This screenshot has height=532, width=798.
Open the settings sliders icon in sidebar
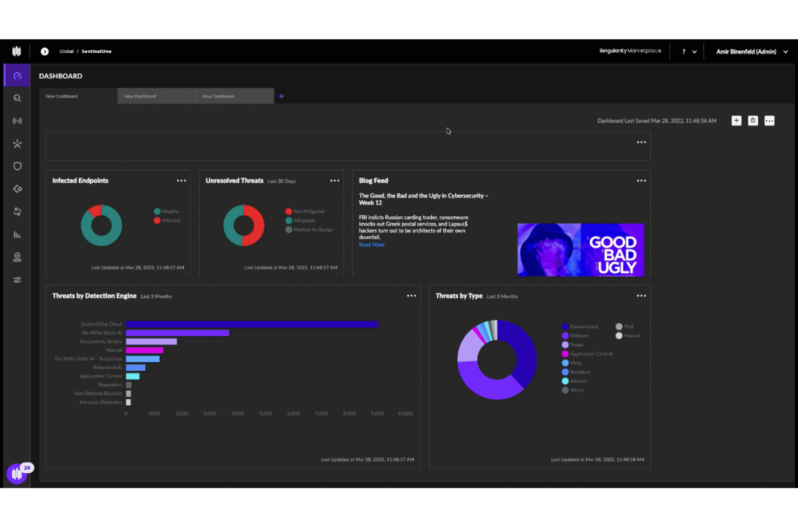[17, 279]
